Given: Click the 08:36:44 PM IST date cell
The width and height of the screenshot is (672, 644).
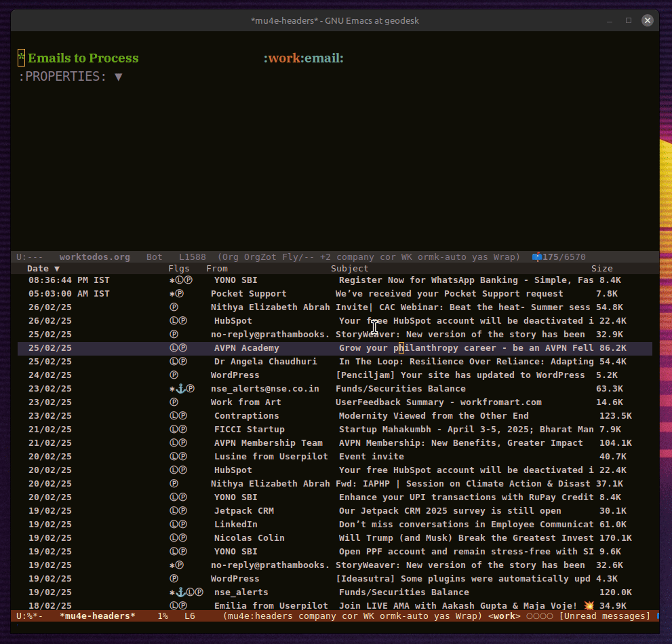Looking at the screenshot, I should [x=69, y=280].
